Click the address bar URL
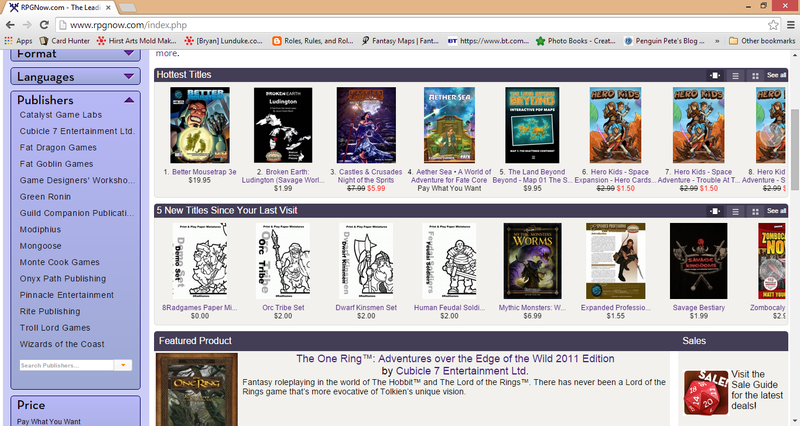 point(128,24)
